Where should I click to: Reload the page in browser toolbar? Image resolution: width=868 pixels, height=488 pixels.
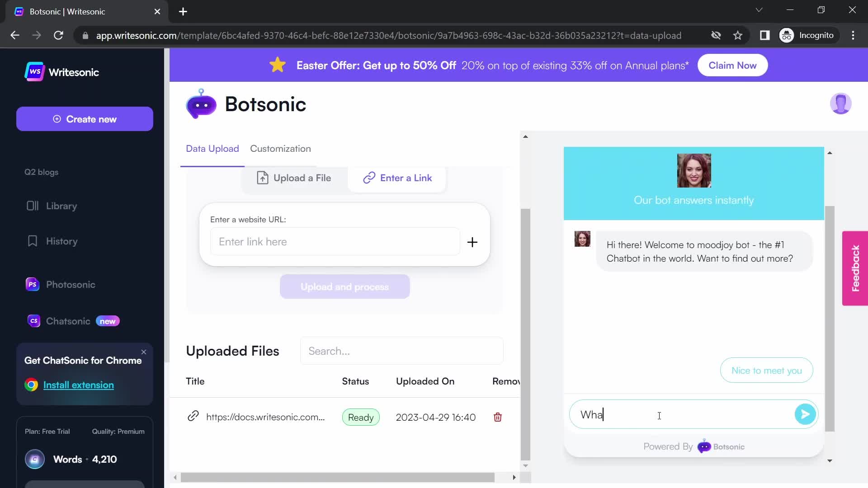pos(58,35)
